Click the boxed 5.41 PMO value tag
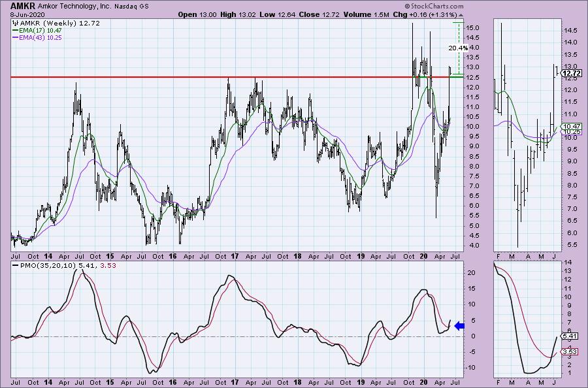Viewport: 588px width, 388px height. 570,336
